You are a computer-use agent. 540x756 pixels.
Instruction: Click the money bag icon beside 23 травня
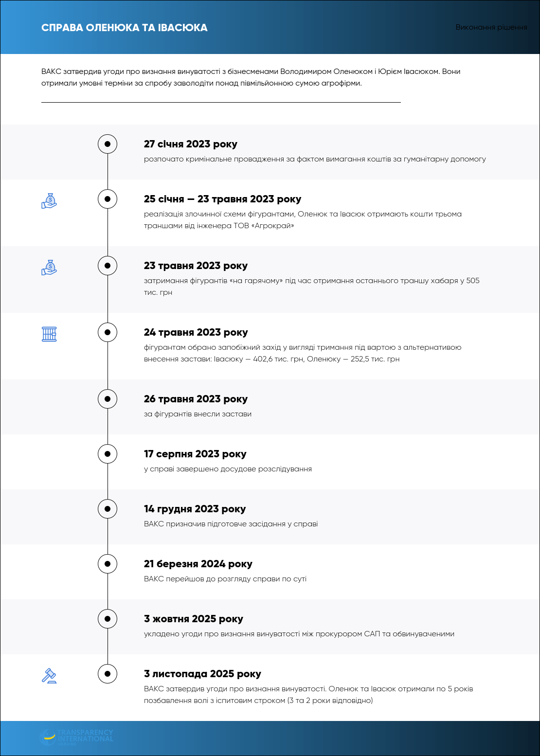(49, 268)
